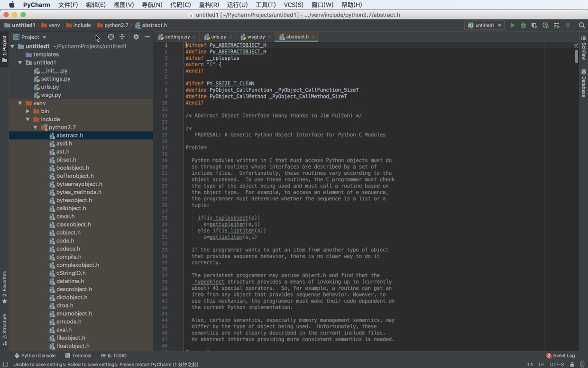This screenshot has width=588, height=368.
Task: Toggle the 1: Project side tab
Action: point(4,49)
